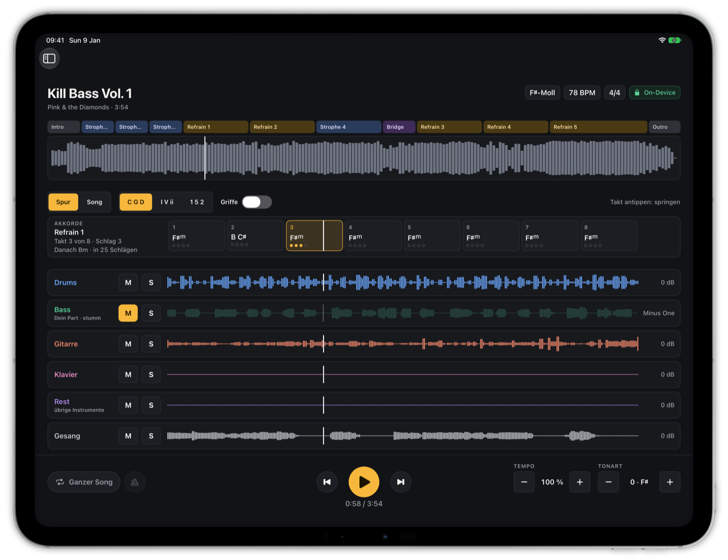
Task: Choose the I V ii chord notation
Action: 167,202
